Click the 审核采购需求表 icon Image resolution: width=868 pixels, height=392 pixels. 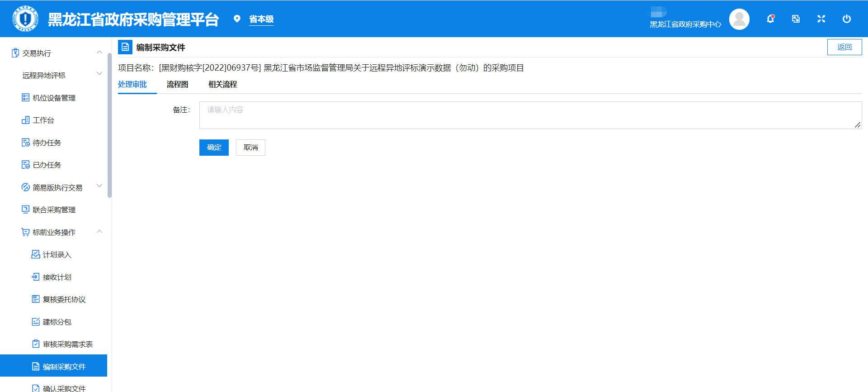coord(36,344)
